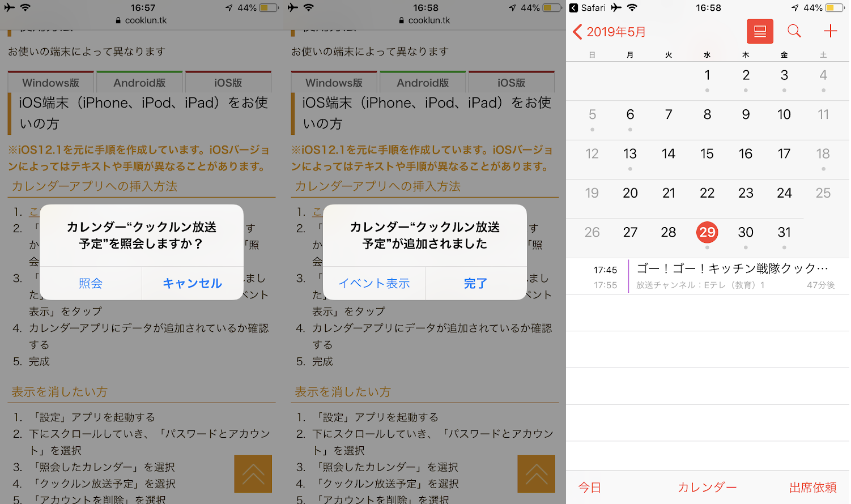
Task: Open カレンダー in the Calendar bottom bar
Action: point(707,488)
